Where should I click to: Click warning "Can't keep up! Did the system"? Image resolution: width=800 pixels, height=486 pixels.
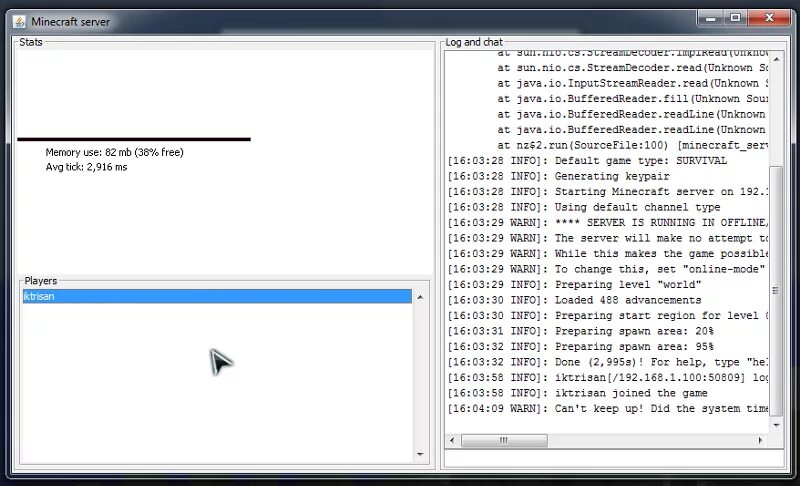pyautogui.click(x=608, y=408)
